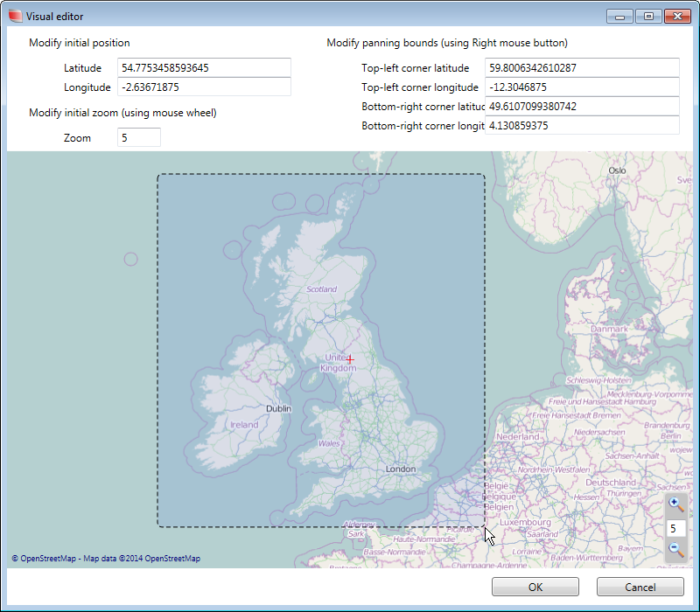Click the Modify panning bounds heading
The width and height of the screenshot is (700, 612).
pos(447,43)
